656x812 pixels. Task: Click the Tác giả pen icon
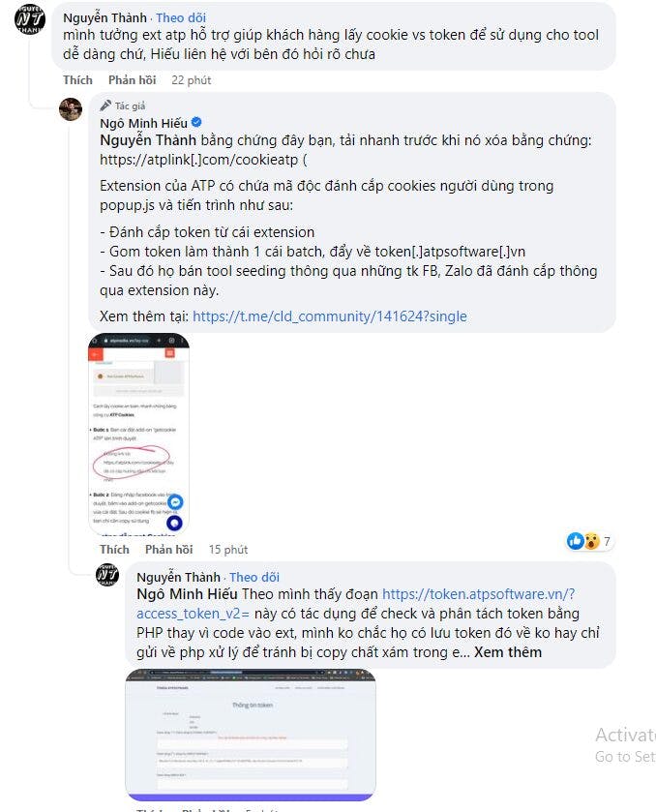click(105, 105)
